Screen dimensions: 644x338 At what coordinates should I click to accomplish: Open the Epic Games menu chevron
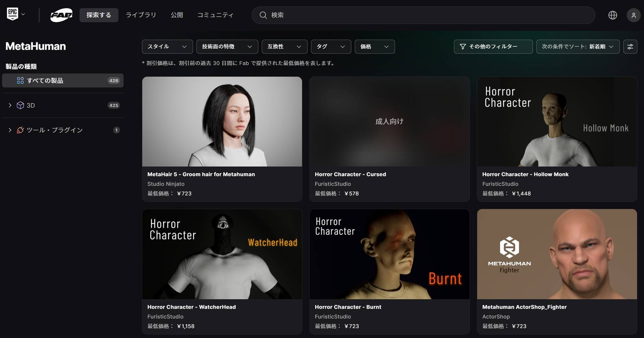coord(23,14)
